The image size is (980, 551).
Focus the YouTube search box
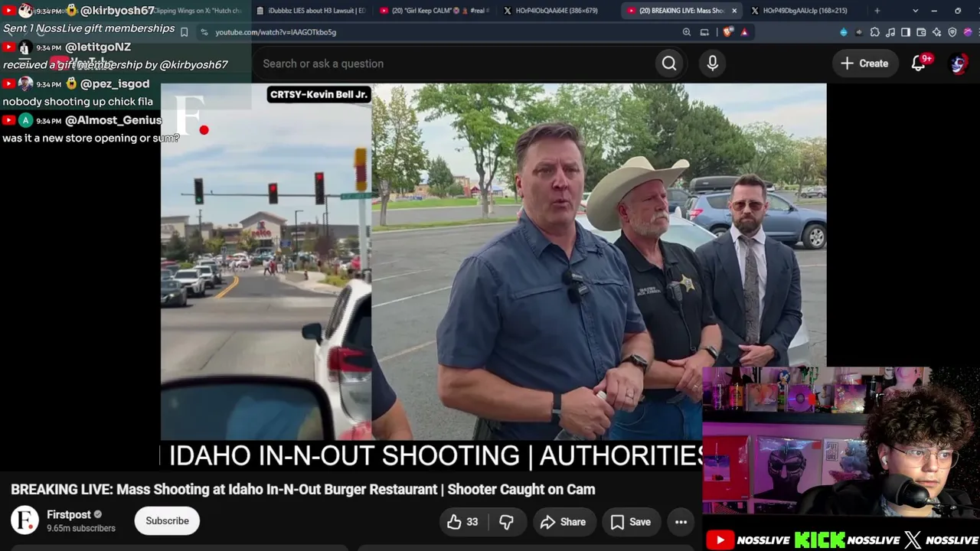(455, 64)
